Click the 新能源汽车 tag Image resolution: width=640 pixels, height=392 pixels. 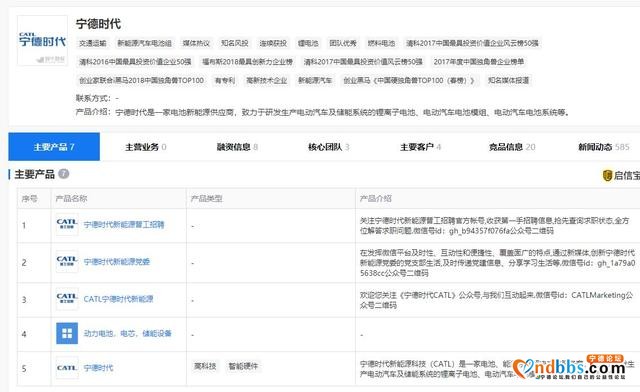pos(315,81)
